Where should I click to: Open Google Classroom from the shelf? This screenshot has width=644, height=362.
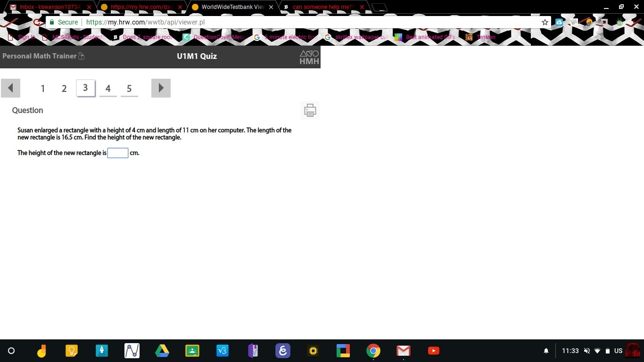coord(192,351)
